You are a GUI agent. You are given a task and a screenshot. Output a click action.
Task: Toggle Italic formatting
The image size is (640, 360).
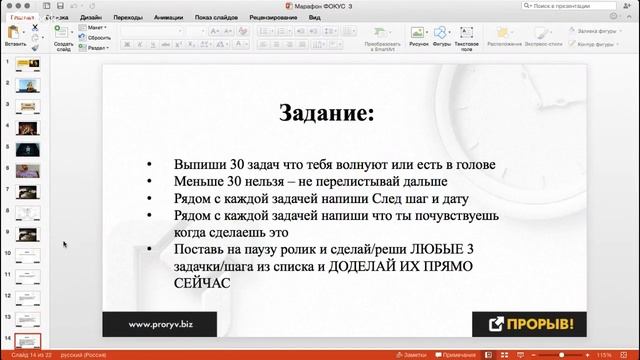coord(140,44)
